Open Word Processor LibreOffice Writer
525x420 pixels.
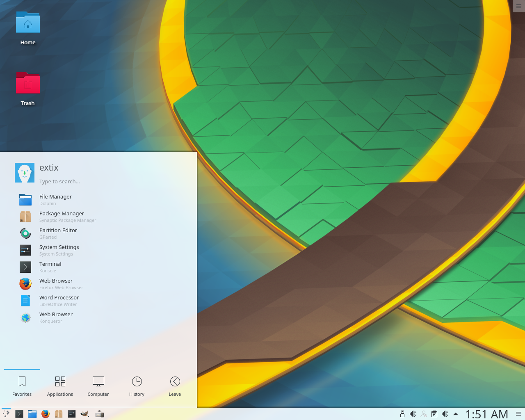click(x=98, y=301)
